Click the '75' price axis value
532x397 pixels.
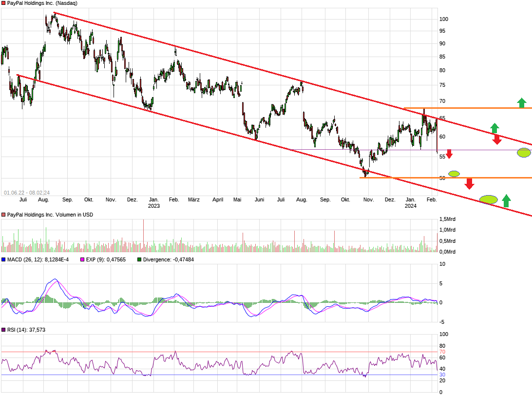[442, 85]
